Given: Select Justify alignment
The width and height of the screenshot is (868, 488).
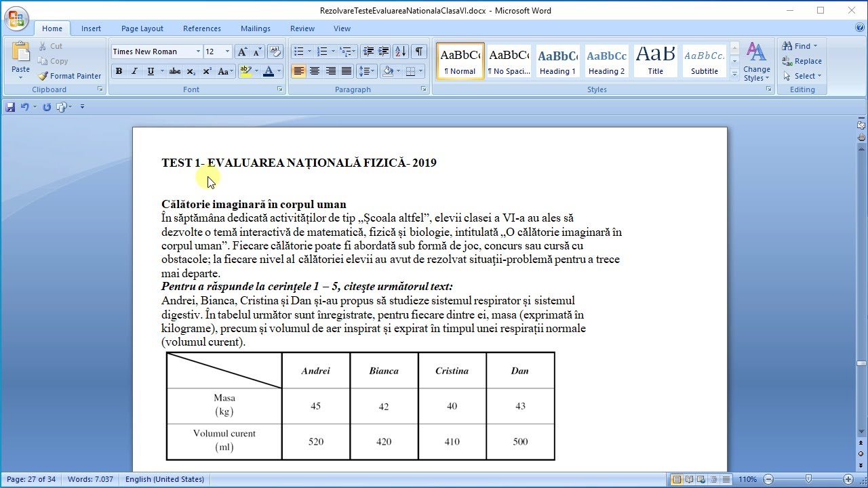Looking at the screenshot, I should tap(347, 71).
